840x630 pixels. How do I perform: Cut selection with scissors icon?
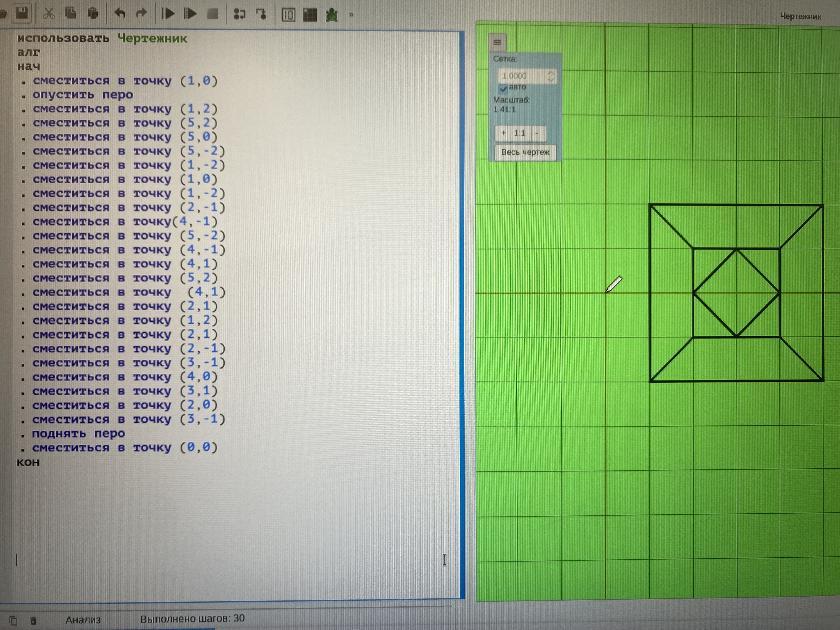pyautogui.click(x=49, y=14)
